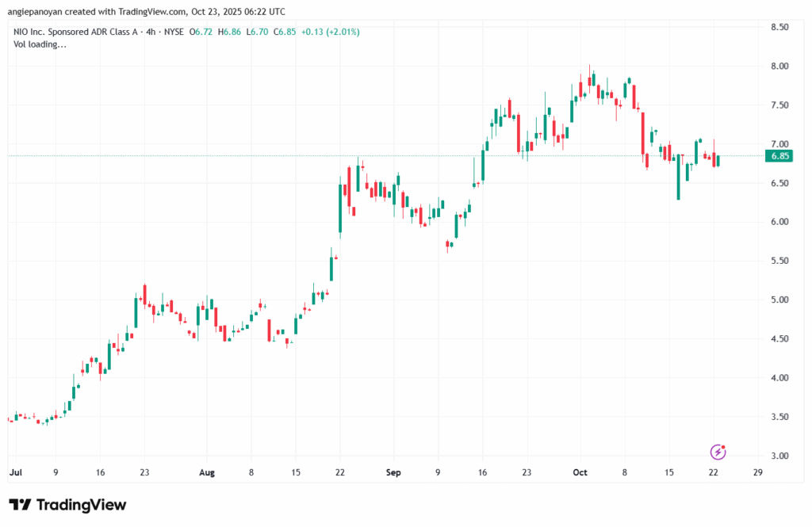Click the Vol loading indicator text
This screenshot has height=527, width=812.
[40, 44]
